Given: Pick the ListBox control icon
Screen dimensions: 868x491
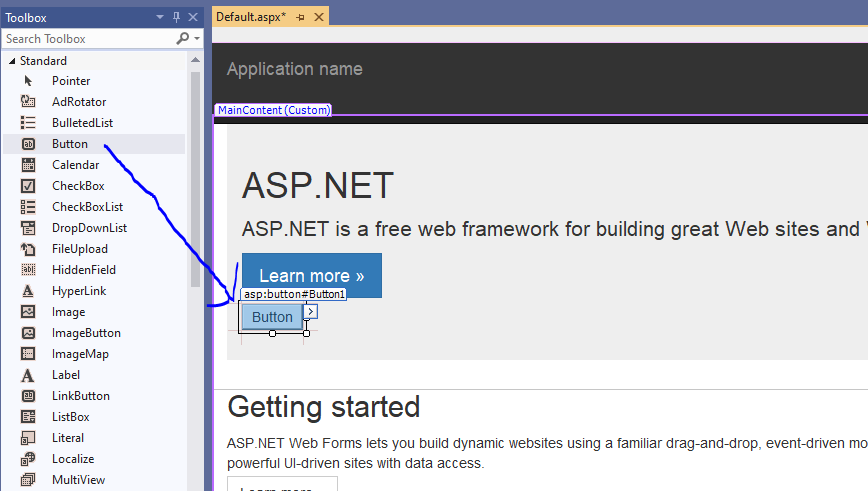Looking at the screenshot, I should tap(28, 417).
